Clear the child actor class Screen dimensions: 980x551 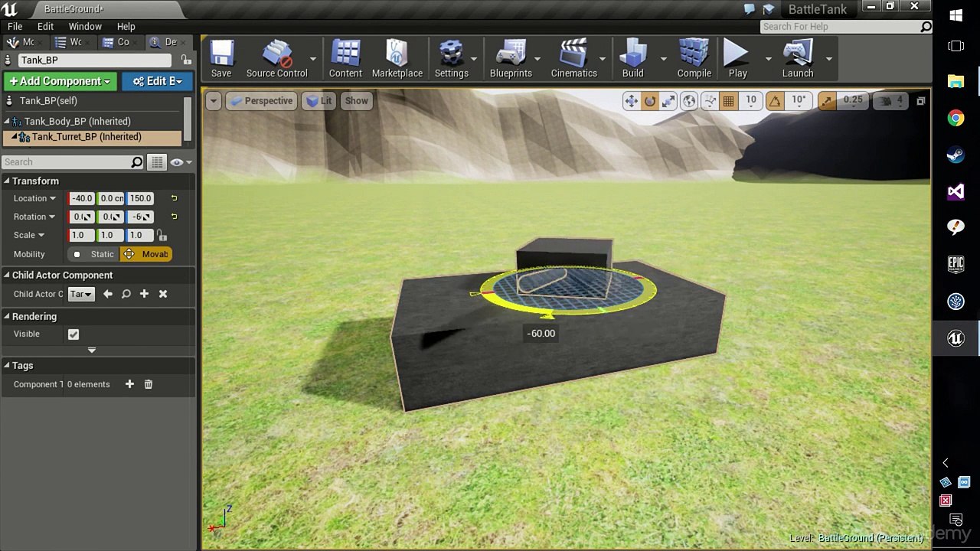[163, 294]
